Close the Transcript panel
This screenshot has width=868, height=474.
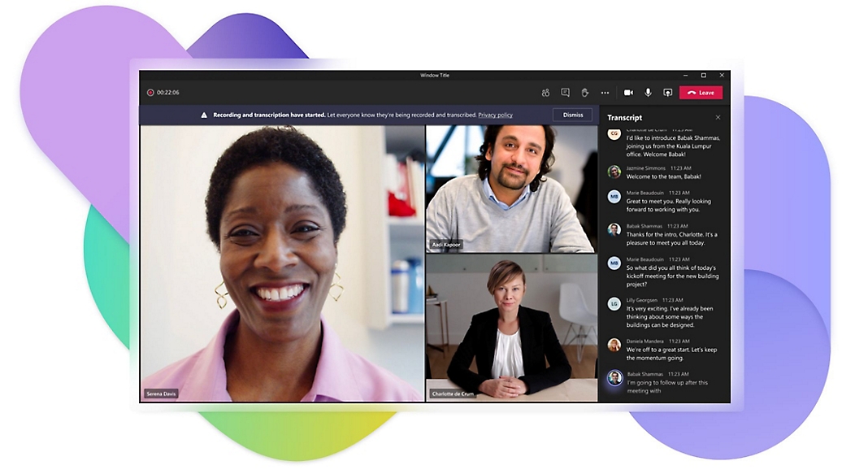coord(718,118)
